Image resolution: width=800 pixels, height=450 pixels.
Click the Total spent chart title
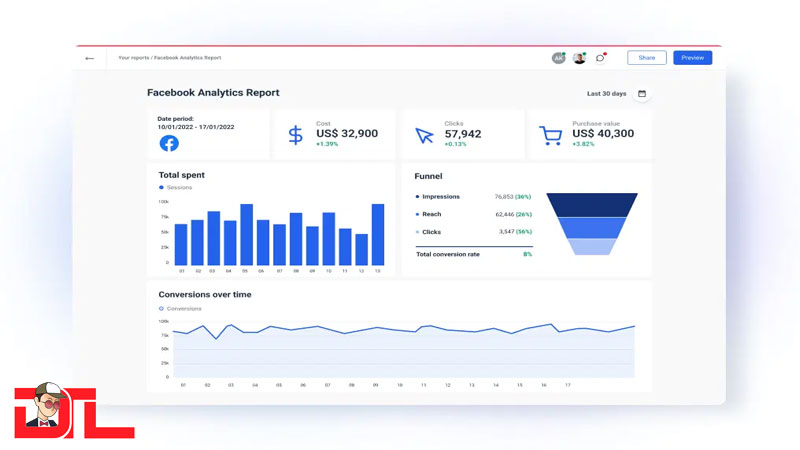[x=182, y=175]
